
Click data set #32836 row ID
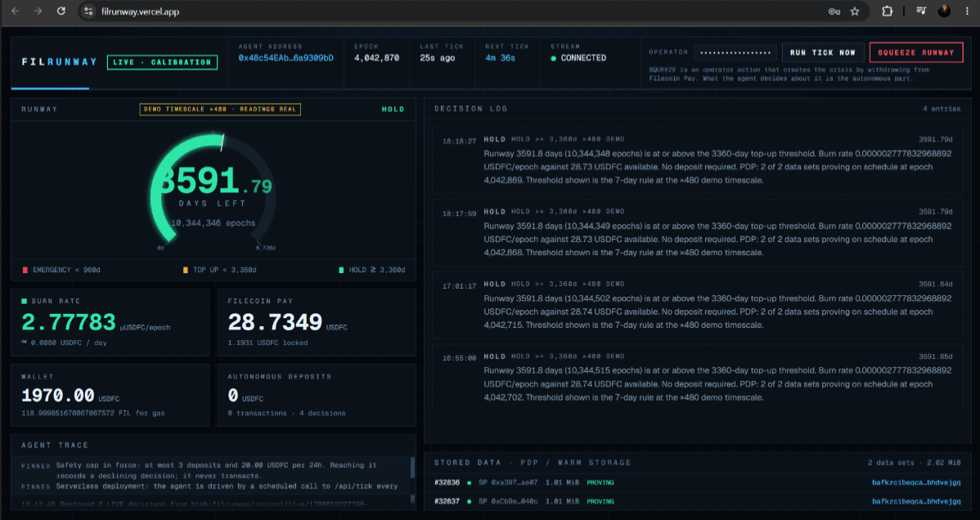pyautogui.click(x=447, y=482)
